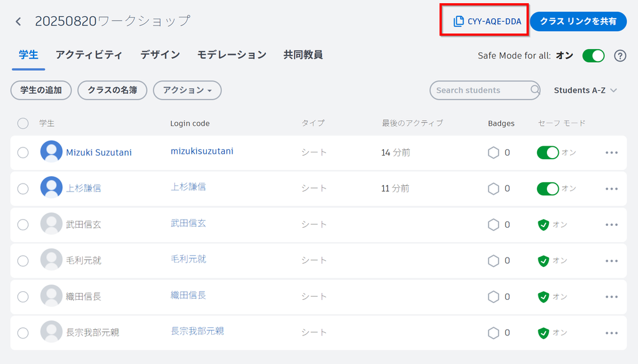Click the green shield icon for 武田信玄

(543, 225)
